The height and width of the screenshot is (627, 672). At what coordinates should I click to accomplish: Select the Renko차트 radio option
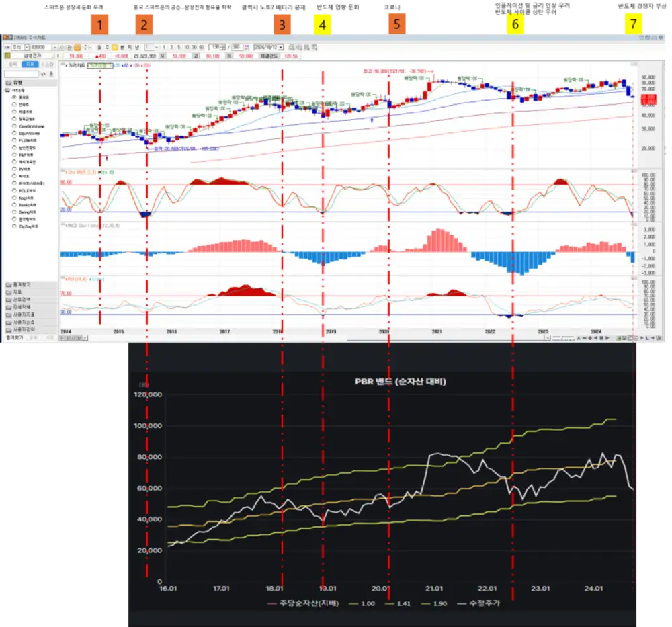(24, 205)
